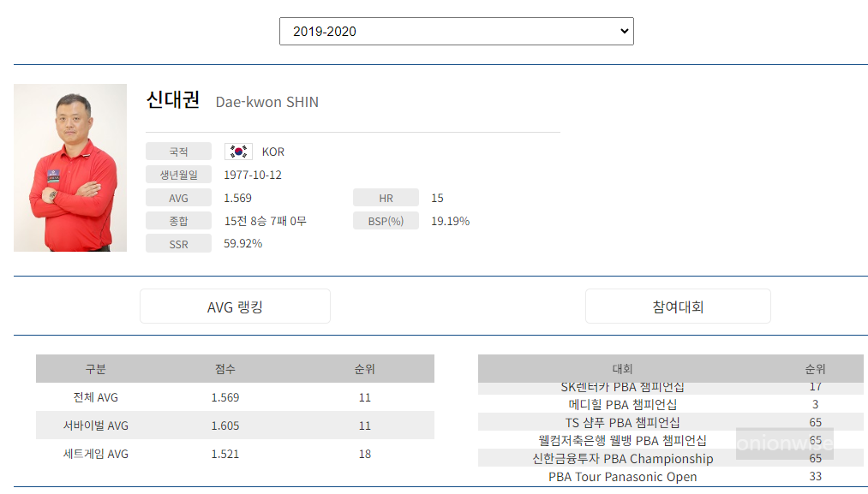868x494 pixels.
Task: Open the 메디힐 PBA 챔피언십 tournament link
Action: [623, 403]
